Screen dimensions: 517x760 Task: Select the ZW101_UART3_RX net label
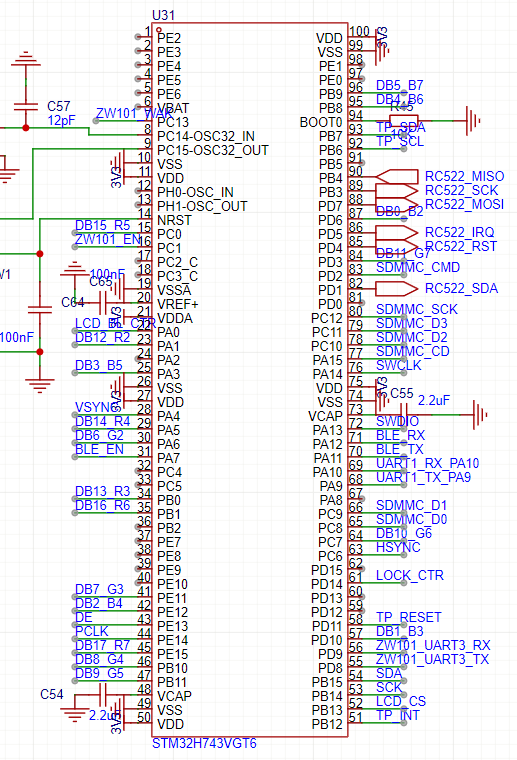[433, 646]
